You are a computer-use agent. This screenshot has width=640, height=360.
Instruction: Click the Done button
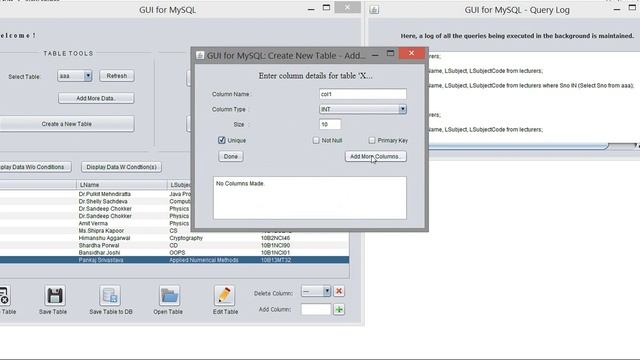231,156
